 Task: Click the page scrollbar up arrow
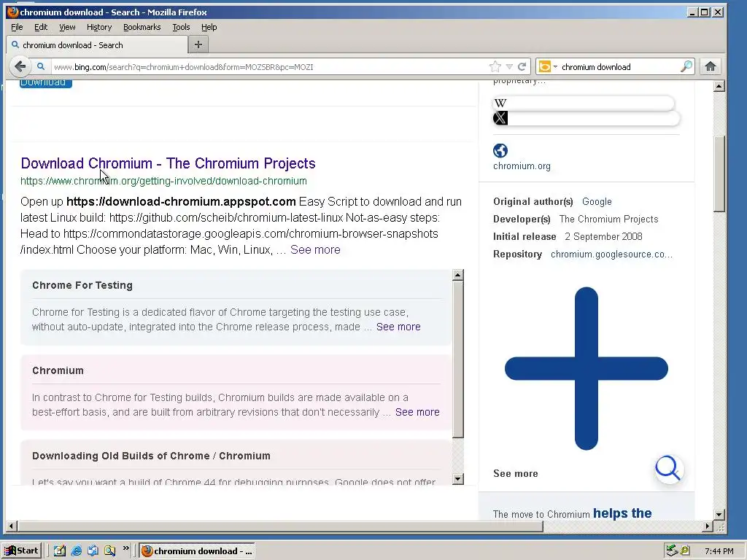(x=719, y=86)
